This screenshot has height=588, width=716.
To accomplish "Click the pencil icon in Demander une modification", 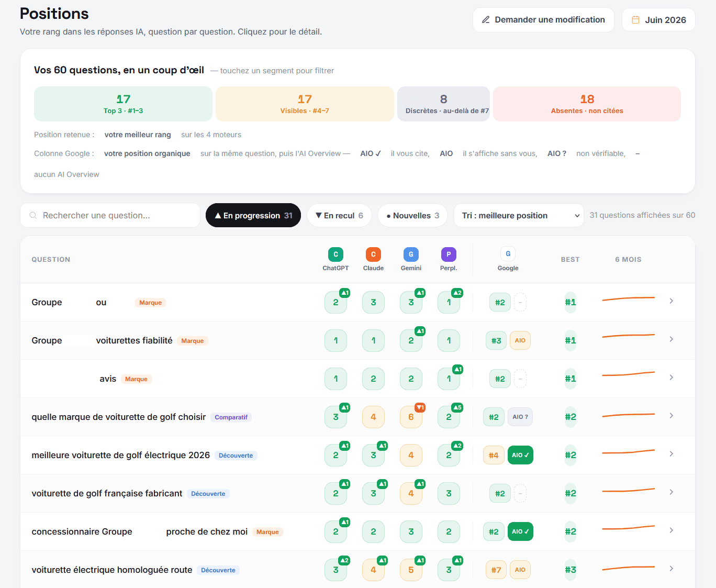I will coord(486,20).
